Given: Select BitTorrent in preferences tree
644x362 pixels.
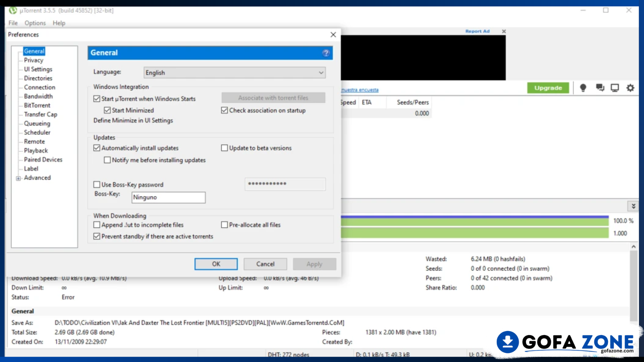Looking at the screenshot, I should [37, 105].
